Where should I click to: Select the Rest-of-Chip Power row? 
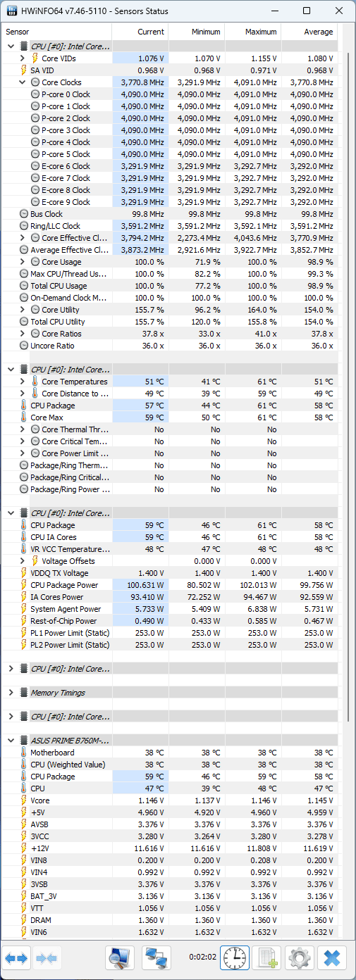(x=170, y=621)
